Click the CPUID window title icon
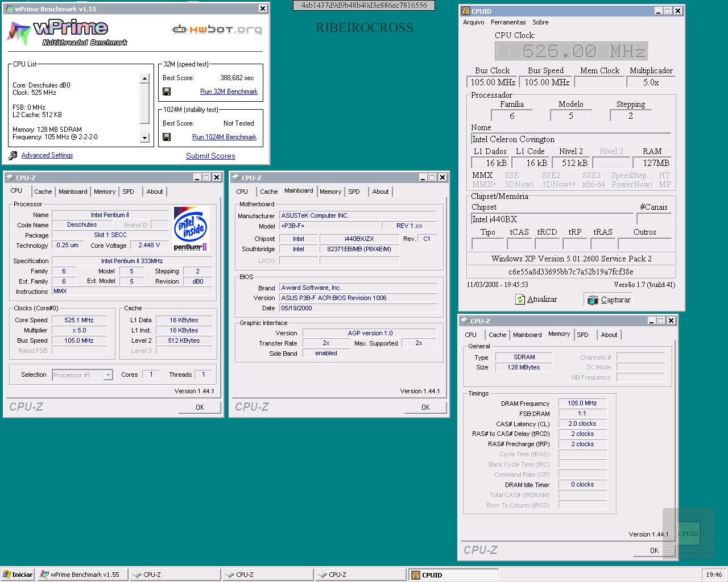This screenshot has height=582, width=728. click(466, 11)
